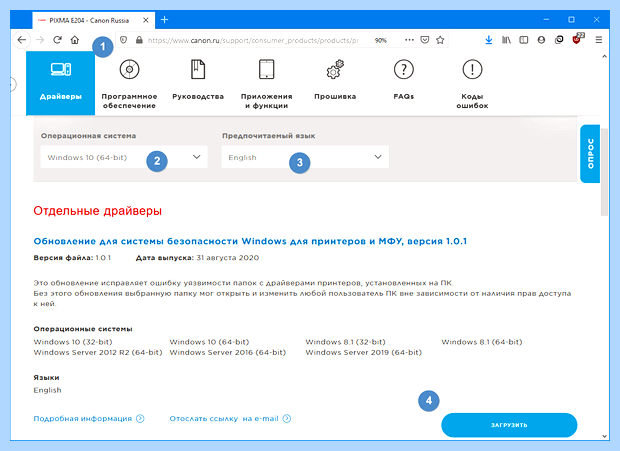The height and width of the screenshot is (451, 620).
Task: Click the ЗАГРУЗИТЬ download button
Action: (x=509, y=425)
